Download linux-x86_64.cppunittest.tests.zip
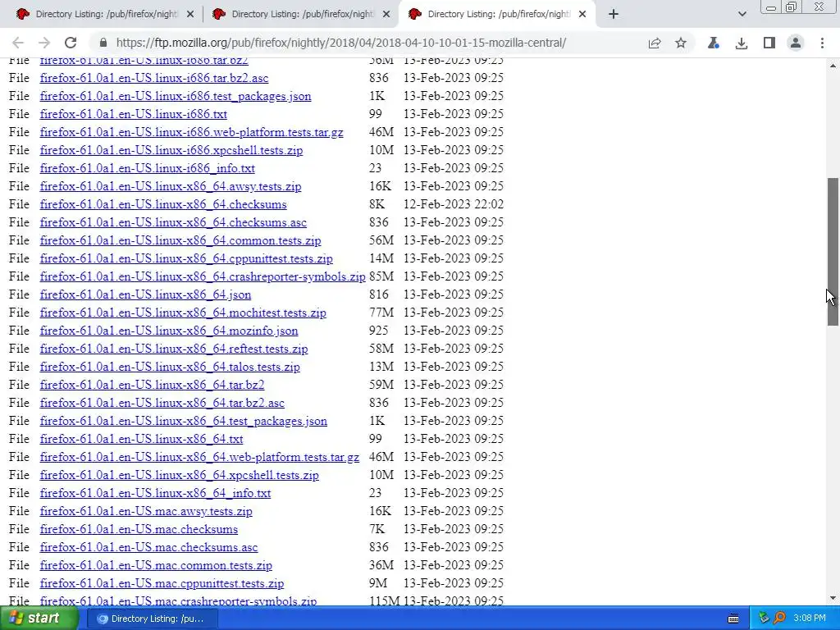Screen dimensions: 840x630 (x=186, y=258)
